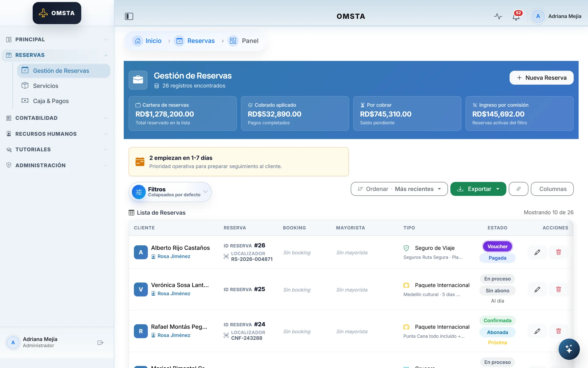Go to Inicio breadcrumb link

153,41
